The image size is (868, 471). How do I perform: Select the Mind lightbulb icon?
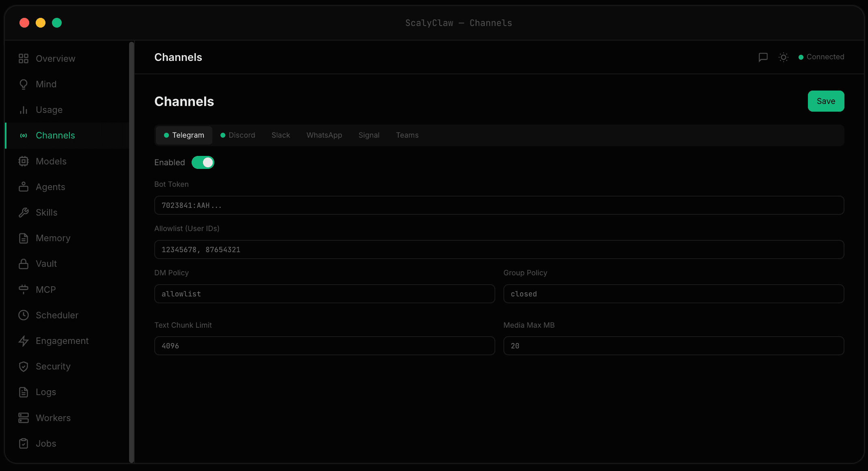pos(23,84)
